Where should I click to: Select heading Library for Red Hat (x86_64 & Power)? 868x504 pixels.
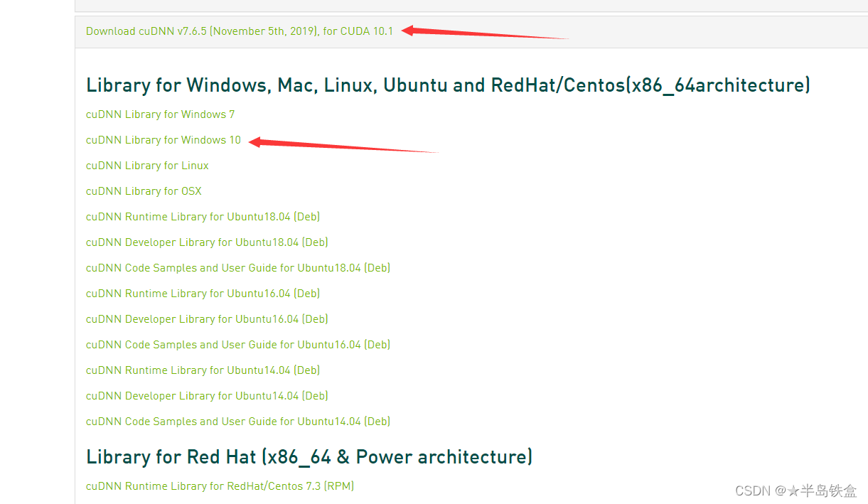click(x=309, y=456)
